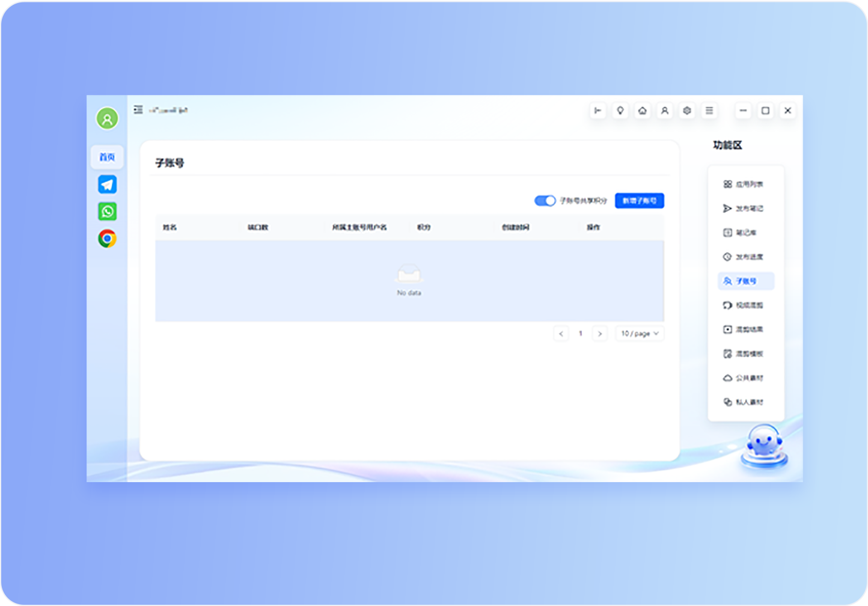Open the 混剪模板 library

[745, 353]
